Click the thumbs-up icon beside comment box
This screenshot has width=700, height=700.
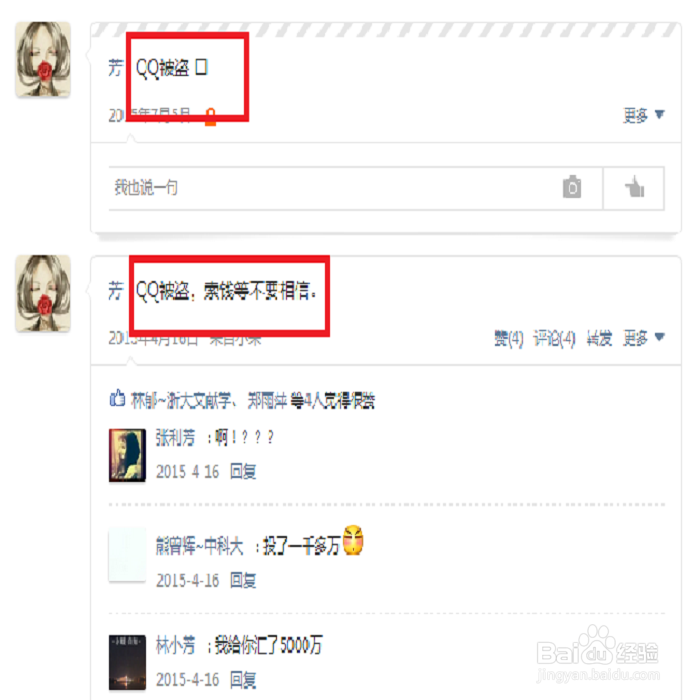(x=634, y=187)
